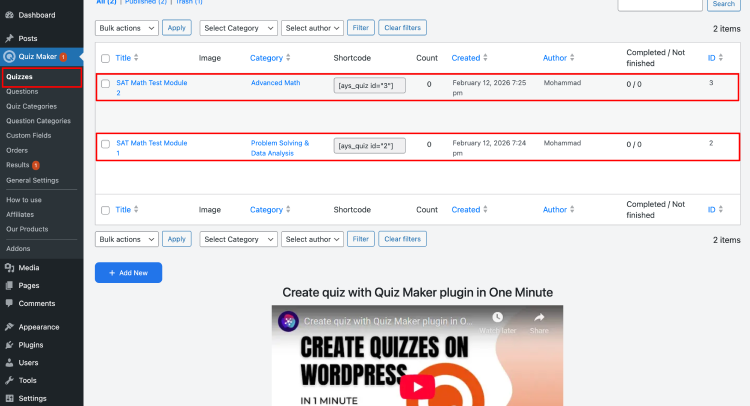The height and width of the screenshot is (406, 750).
Task: Click the bottom Filter button
Action: (x=361, y=239)
